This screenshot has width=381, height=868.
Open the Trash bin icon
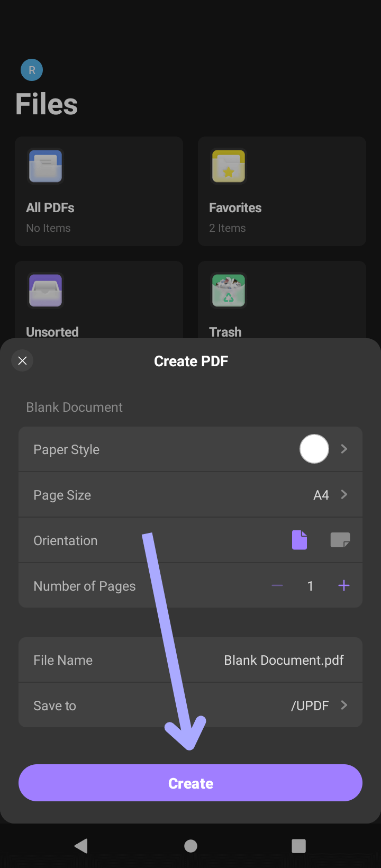pyautogui.click(x=229, y=291)
